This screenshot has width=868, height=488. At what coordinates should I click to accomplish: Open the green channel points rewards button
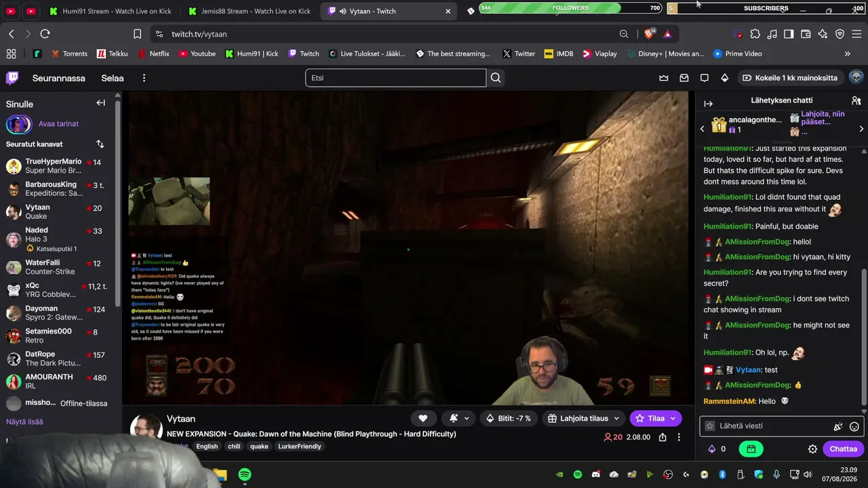pos(751,449)
